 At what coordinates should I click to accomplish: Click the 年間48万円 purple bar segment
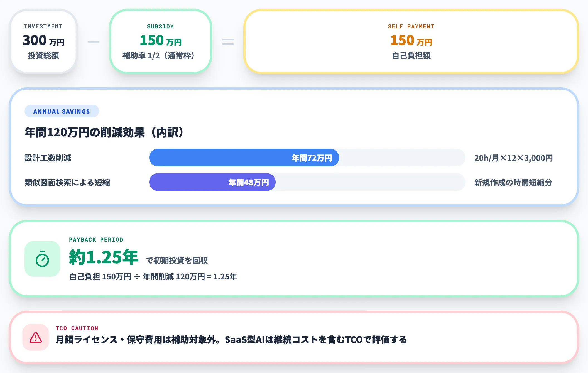(x=212, y=182)
